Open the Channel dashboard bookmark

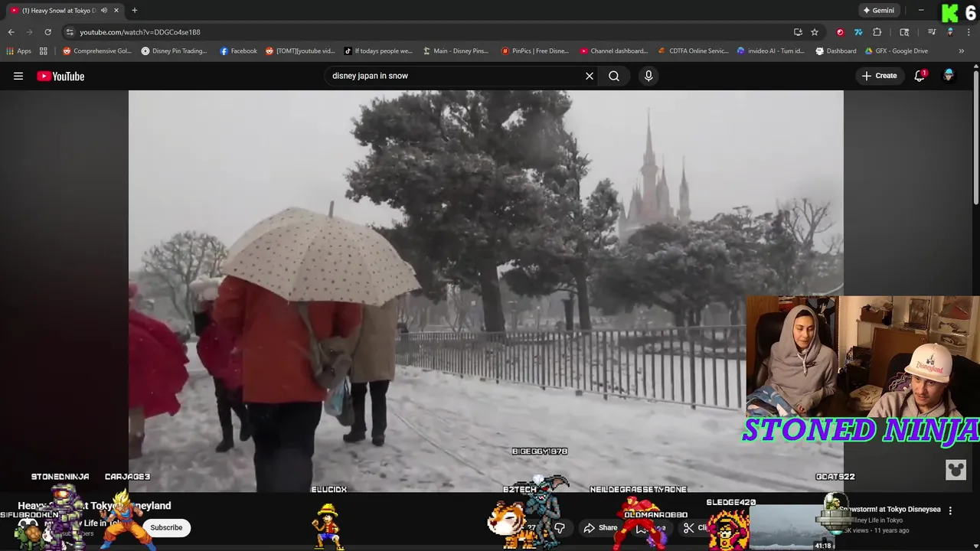point(613,51)
